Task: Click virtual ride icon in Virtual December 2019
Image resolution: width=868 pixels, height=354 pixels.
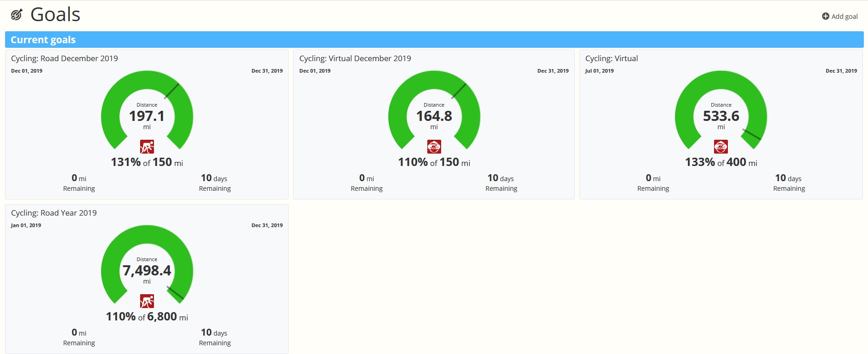Action: point(434,147)
